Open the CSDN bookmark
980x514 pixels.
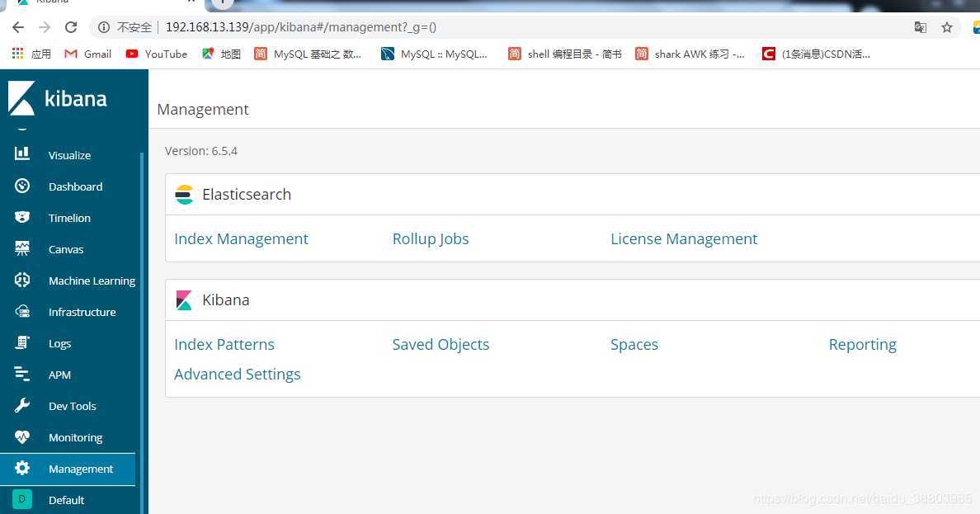click(816, 54)
